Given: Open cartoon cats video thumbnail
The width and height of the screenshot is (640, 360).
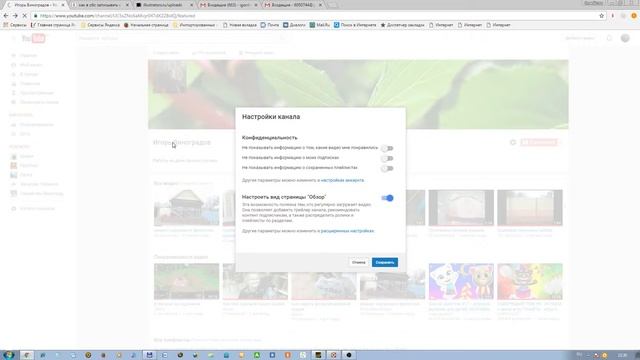Looking at the screenshot, I should pyautogui.click(x=461, y=282).
